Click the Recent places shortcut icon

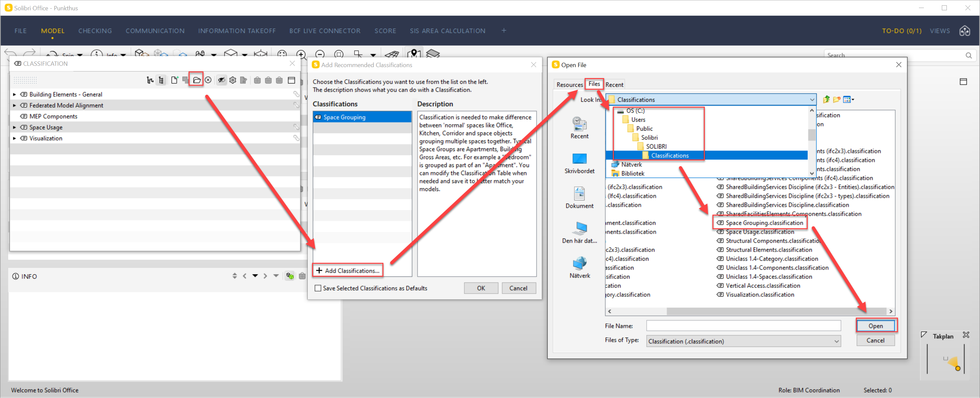579,128
